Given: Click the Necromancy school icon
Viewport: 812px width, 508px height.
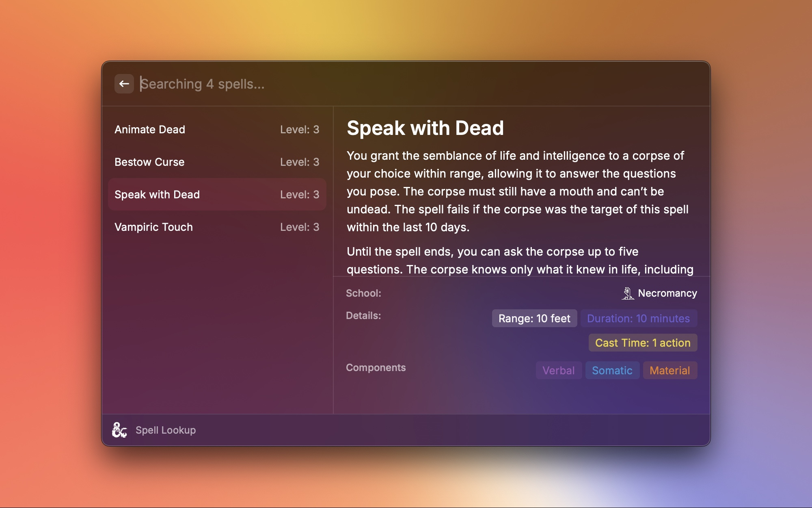Looking at the screenshot, I should coord(628,293).
